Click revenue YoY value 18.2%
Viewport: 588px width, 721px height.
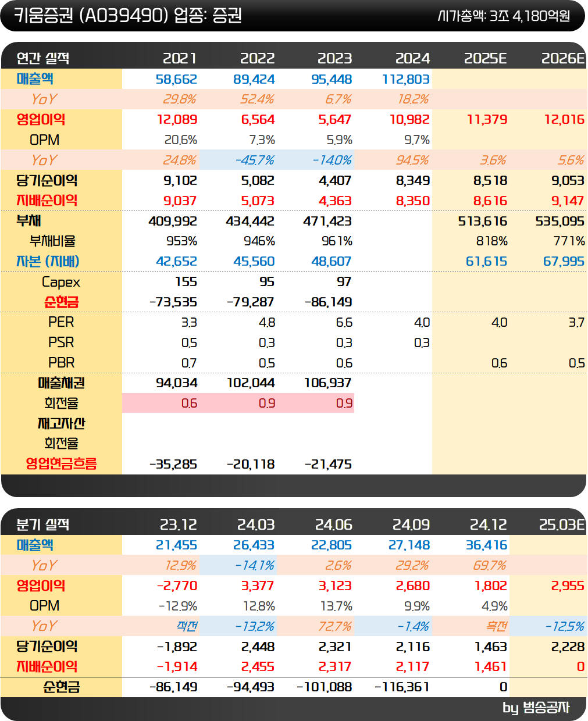[x=414, y=99]
